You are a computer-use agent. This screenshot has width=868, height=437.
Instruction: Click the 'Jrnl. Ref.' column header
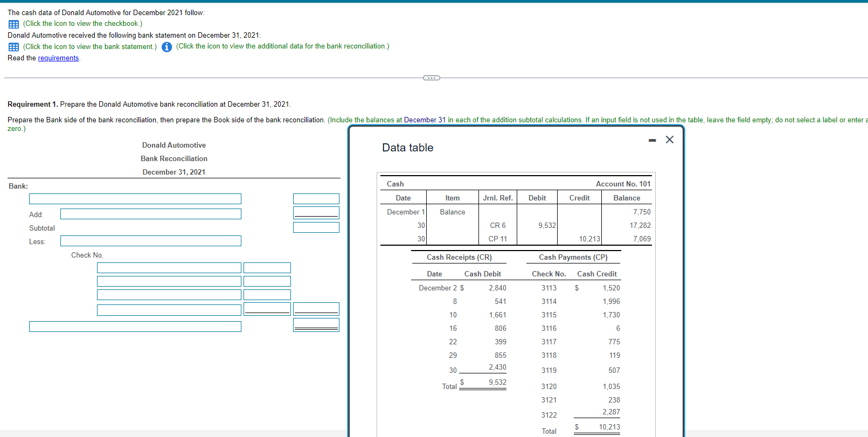(498, 198)
